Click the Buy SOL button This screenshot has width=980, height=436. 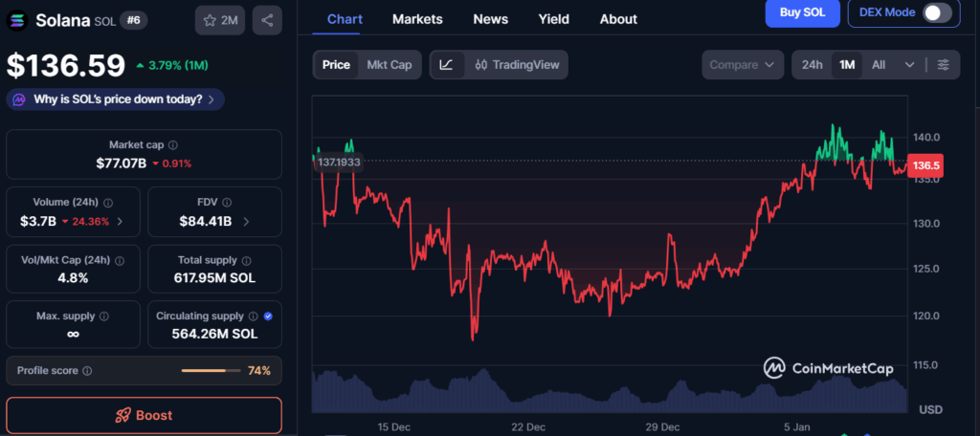[x=802, y=13]
